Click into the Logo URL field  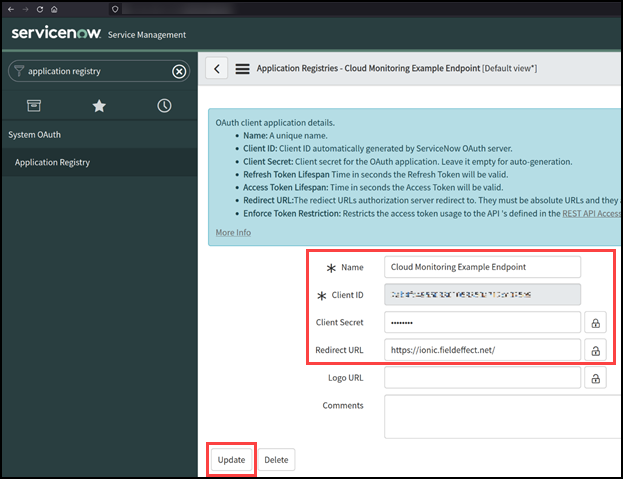point(482,378)
